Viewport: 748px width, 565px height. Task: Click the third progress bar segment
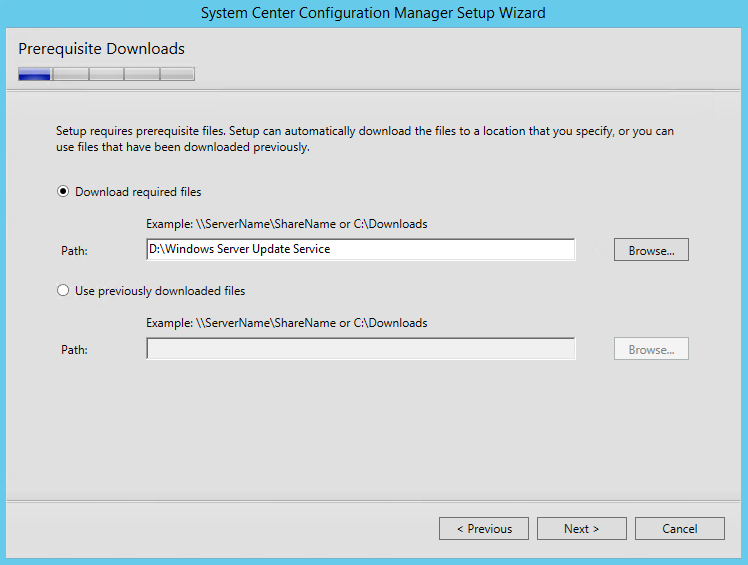(106, 74)
